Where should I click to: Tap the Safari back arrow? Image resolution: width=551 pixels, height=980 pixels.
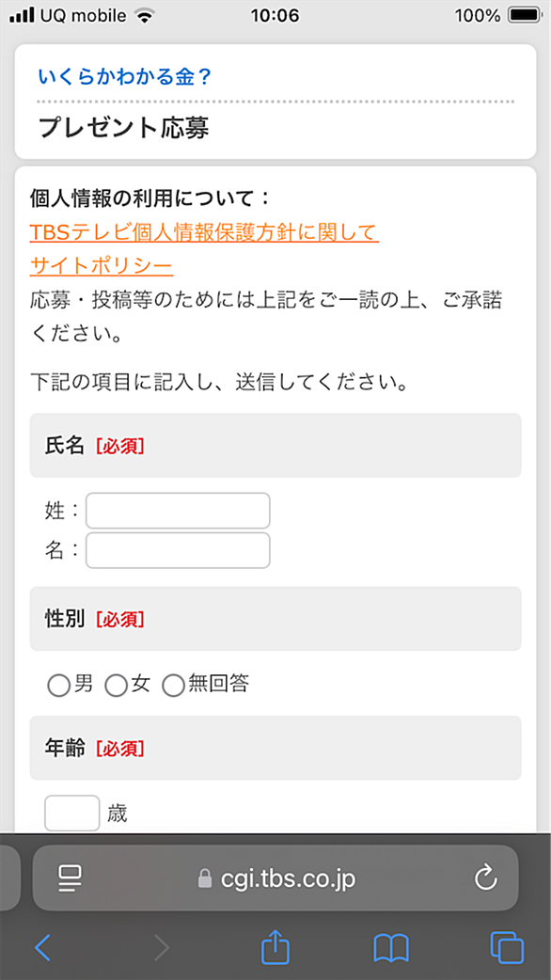42,947
